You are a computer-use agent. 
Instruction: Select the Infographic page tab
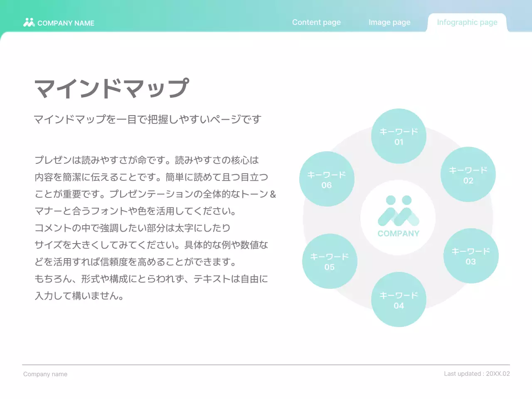coord(467,22)
